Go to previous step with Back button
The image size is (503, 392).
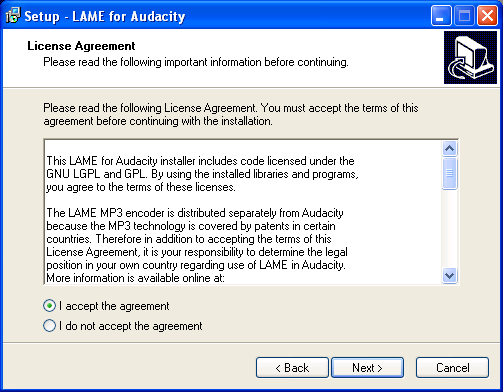point(292,368)
